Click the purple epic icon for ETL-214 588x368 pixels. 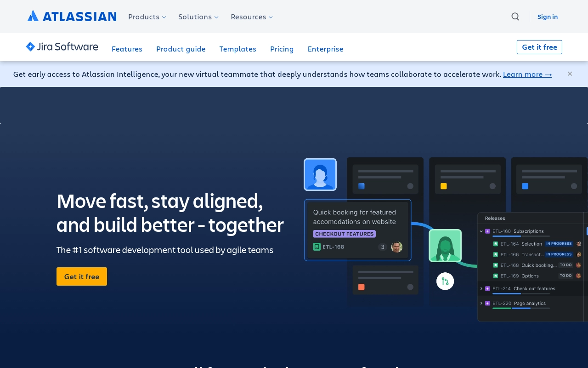click(x=488, y=289)
